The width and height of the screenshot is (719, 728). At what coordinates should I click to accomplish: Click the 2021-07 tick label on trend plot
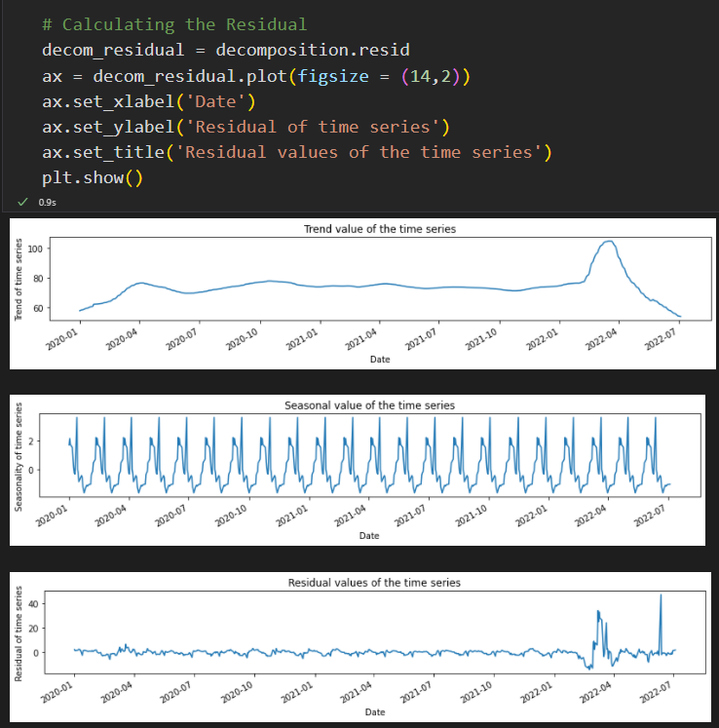421,340
